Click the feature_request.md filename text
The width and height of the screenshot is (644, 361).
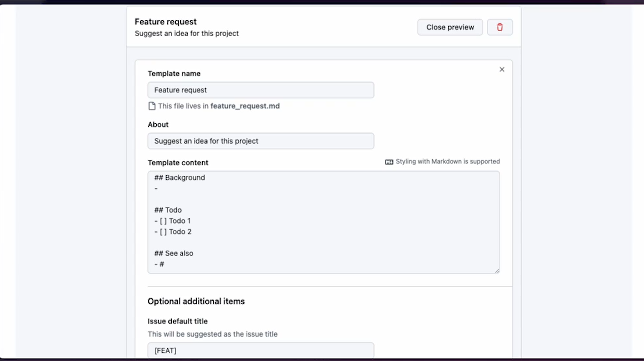tap(245, 106)
